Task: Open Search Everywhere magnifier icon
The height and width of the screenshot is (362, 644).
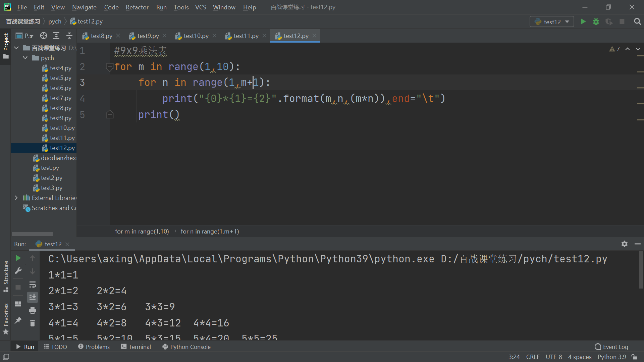Action: [637, 22]
